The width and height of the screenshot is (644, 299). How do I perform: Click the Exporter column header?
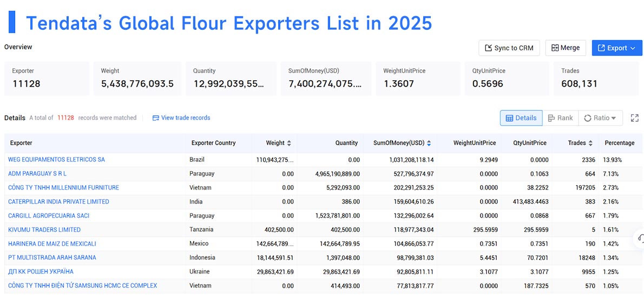21,143
